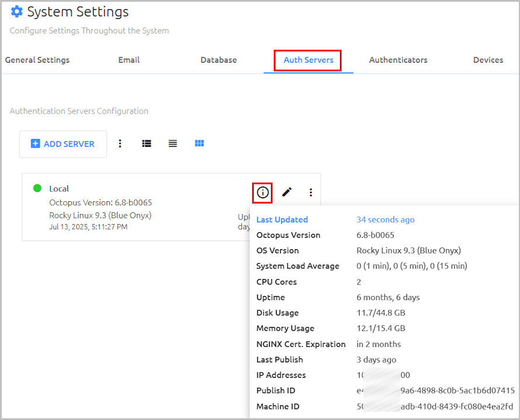Click the OS Version value Rocky Linux 9.3
This screenshot has height=420, width=520.
pyautogui.click(x=409, y=250)
